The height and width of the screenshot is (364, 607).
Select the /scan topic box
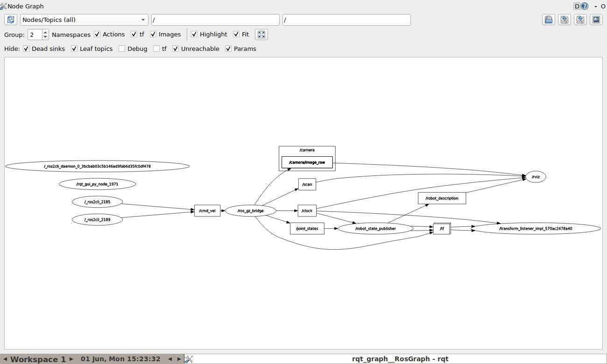pyautogui.click(x=307, y=184)
